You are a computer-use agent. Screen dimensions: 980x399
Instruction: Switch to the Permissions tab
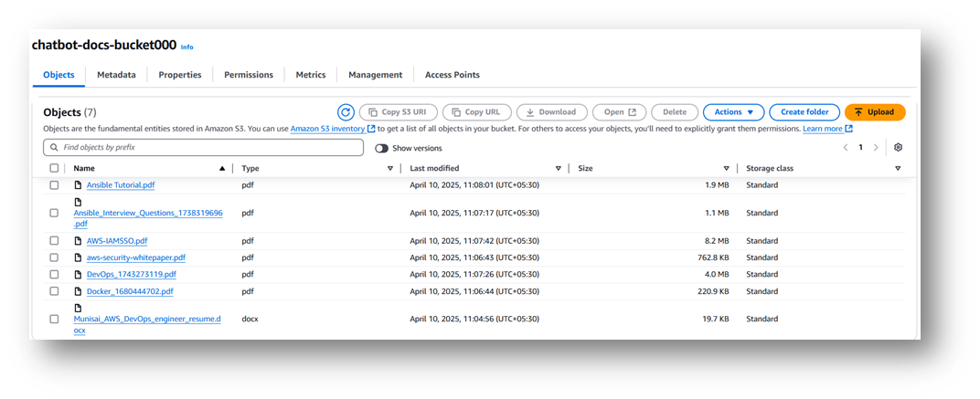point(249,75)
